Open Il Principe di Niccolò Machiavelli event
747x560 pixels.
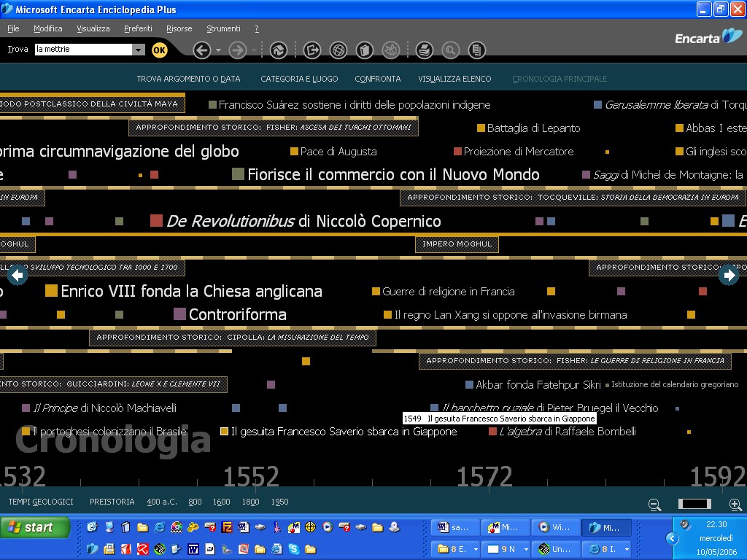point(99,408)
